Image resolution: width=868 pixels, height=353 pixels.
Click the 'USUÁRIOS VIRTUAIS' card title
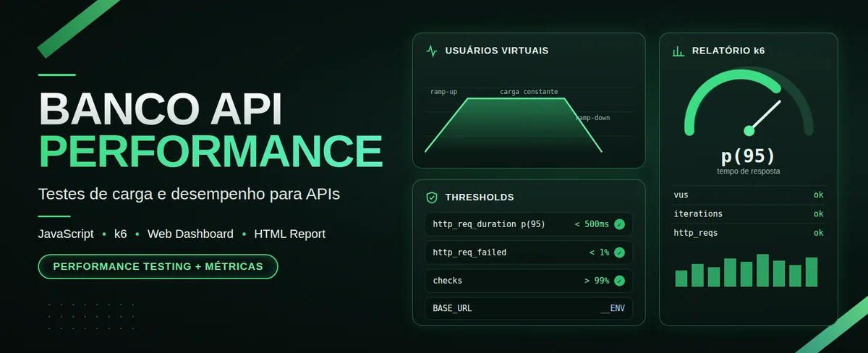[x=497, y=51]
